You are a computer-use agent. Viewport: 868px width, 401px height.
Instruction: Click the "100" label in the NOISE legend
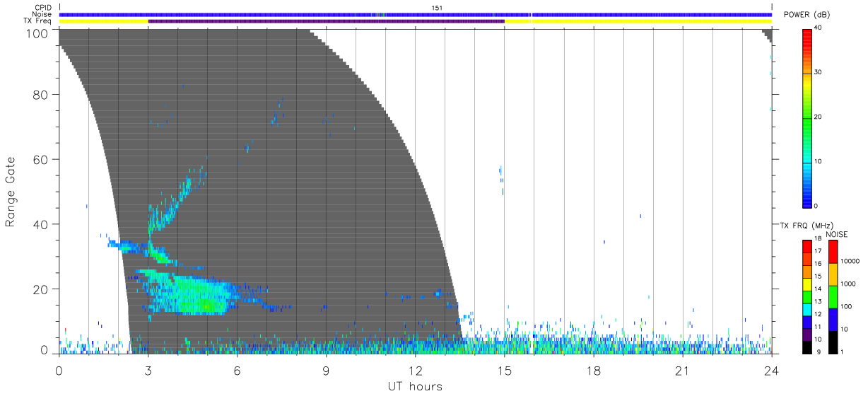pyautogui.click(x=846, y=306)
